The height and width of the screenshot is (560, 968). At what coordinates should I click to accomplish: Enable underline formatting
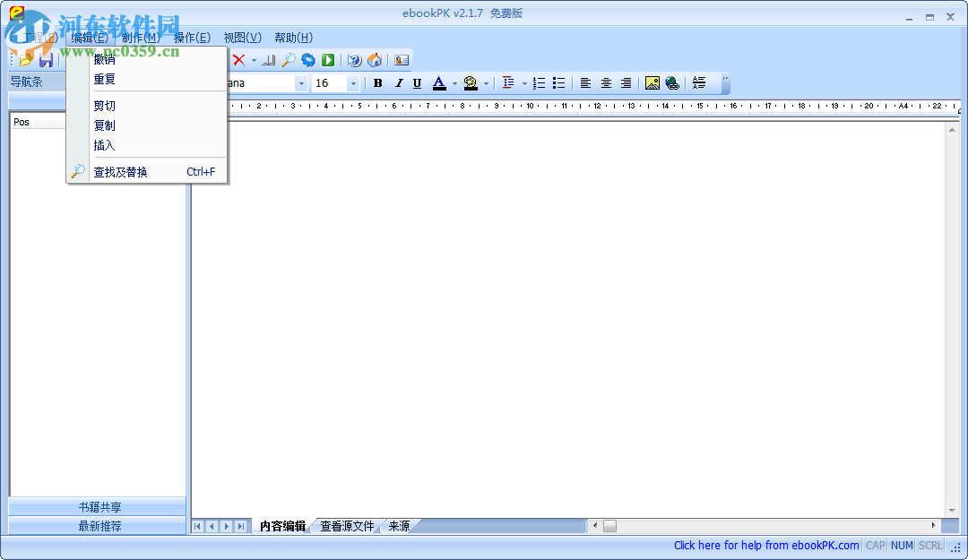[418, 82]
